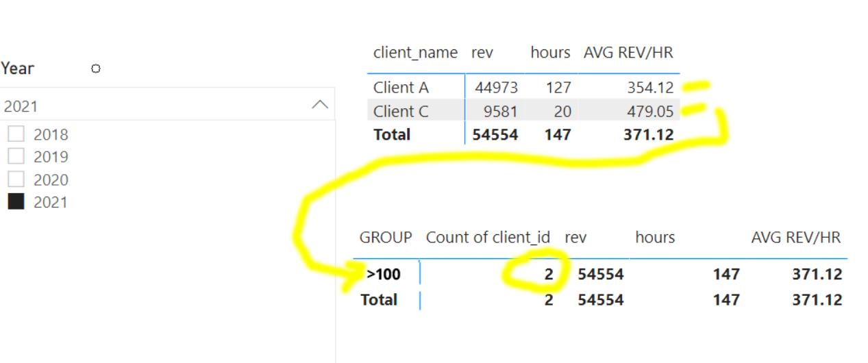Click the 44973 revenue cell
The image size is (868, 363).
pyautogui.click(x=495, y=88)
